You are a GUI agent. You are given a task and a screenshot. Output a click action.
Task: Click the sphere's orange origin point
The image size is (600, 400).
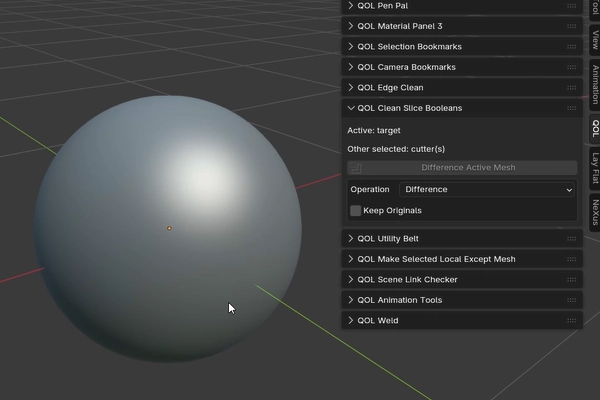click(169, 228)
